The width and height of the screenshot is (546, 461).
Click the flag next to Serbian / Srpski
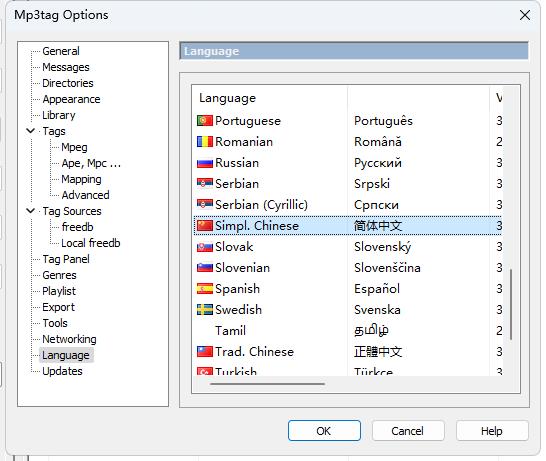205,184
